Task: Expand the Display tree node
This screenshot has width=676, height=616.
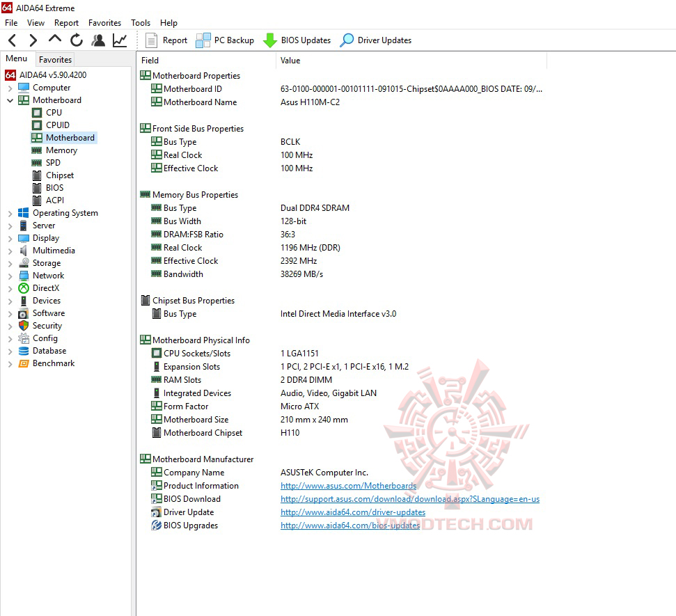Action: click(x=10, y=238)
